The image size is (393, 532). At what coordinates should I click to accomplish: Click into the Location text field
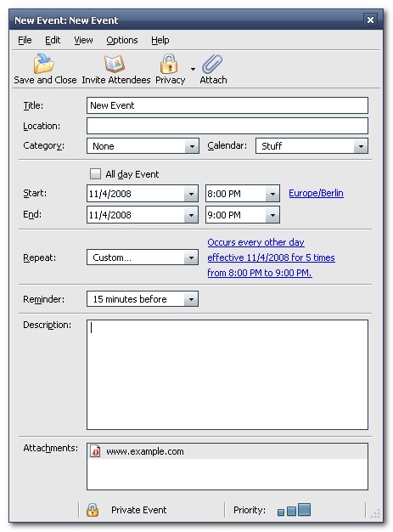pyautogui.click(x=227, y=126)
